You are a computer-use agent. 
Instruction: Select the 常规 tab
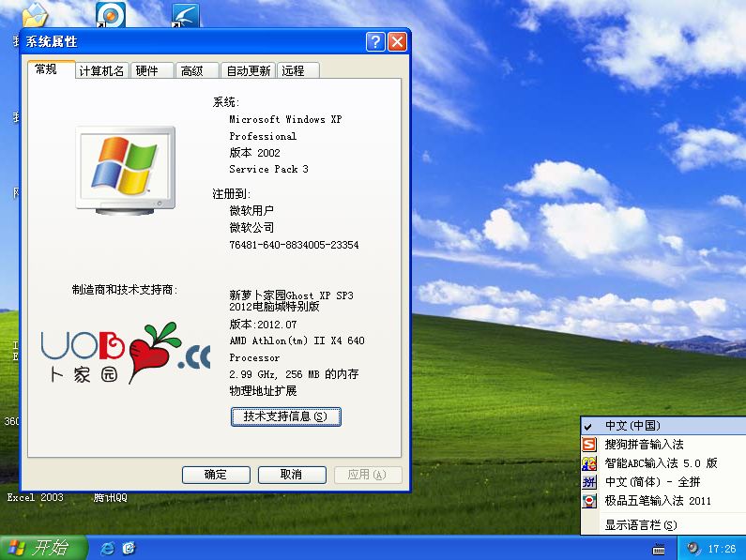52,69
